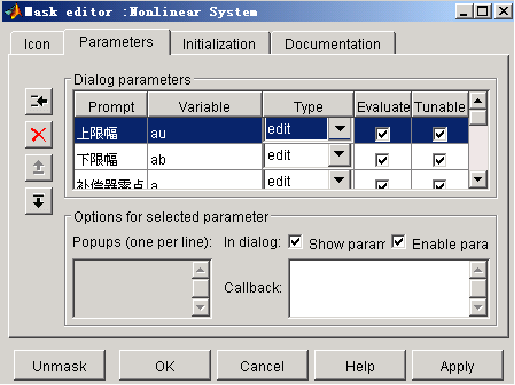Toggle Tunable checkbox for variable ab
This screenshot has height=385, width=515.
pyautogui.click(x=440, y=160)
